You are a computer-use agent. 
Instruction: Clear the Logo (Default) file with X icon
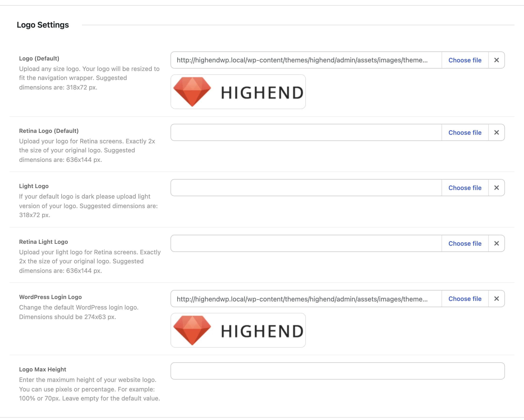[496, 60]
